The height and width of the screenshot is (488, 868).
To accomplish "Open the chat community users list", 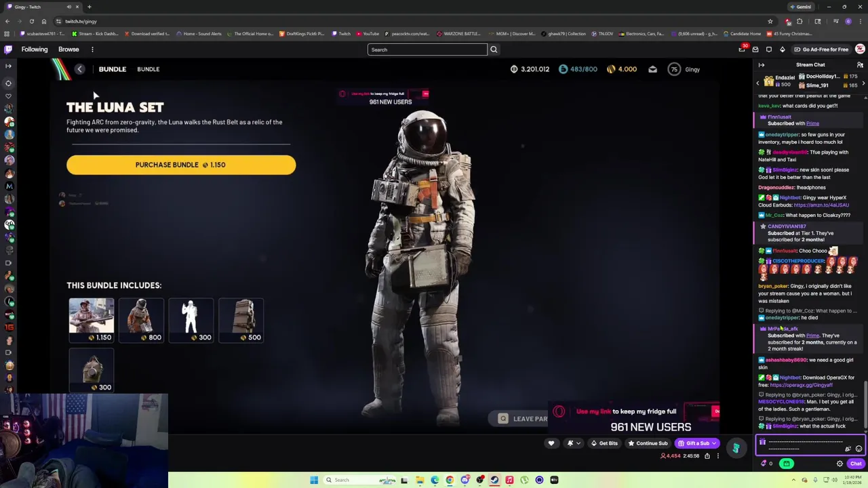I will point(860,65).
